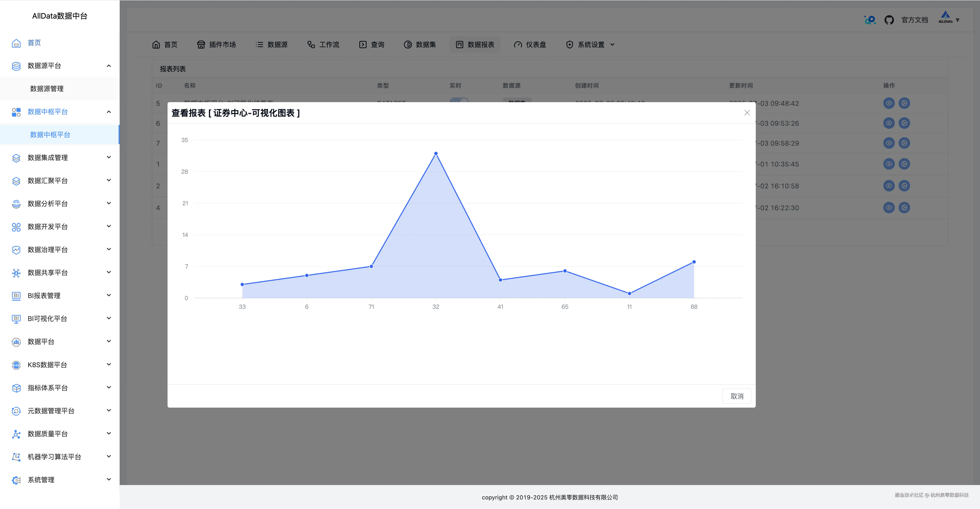The width and height of the screenshot is (980, 509).
Task: Click the peak data point on the chart
Action: point(436,153)
